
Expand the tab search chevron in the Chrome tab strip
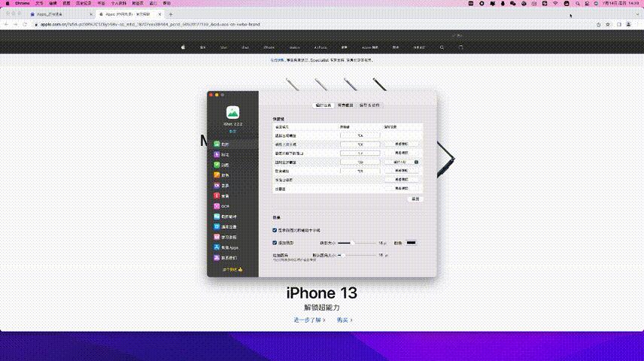[x=638, y=14]
